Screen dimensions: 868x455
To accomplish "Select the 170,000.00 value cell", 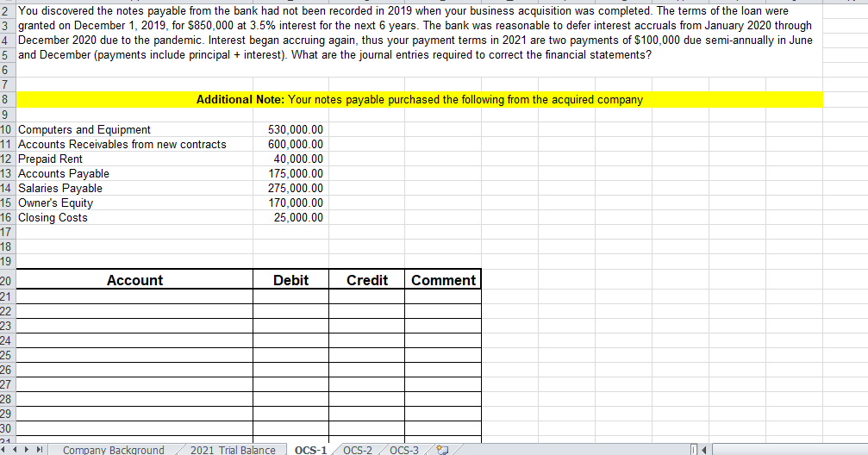I will tap(290, 203).
